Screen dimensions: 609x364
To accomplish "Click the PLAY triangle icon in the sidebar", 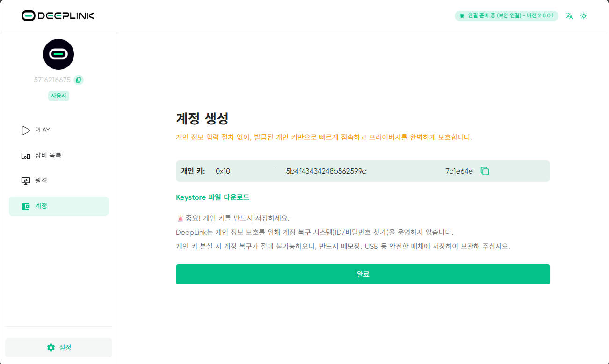I will tap(26, 131).
